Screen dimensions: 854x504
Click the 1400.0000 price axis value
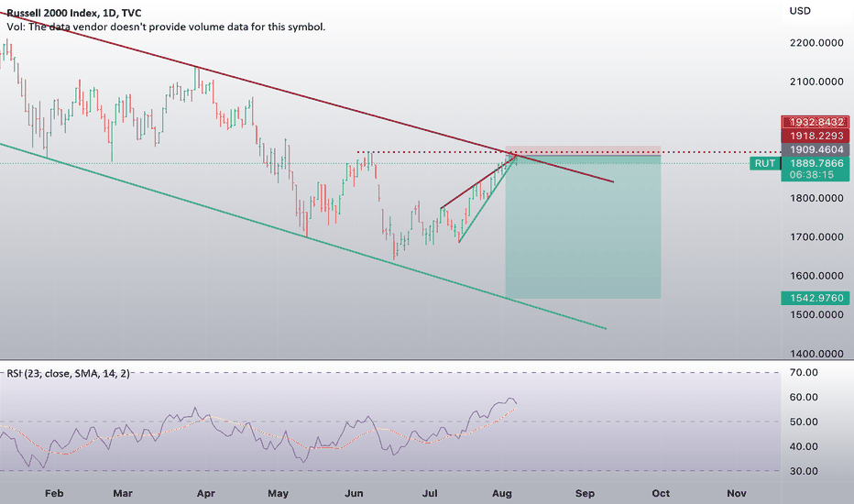click(816, 354)
